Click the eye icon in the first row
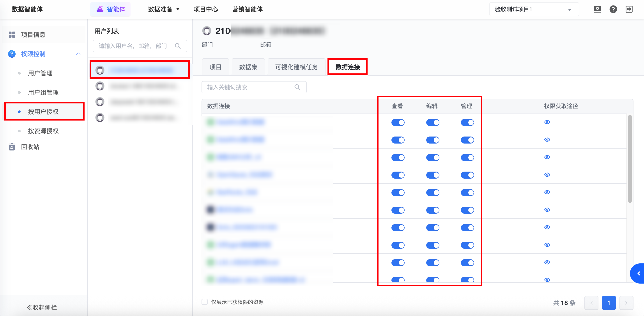 click(x=547, y=122)
